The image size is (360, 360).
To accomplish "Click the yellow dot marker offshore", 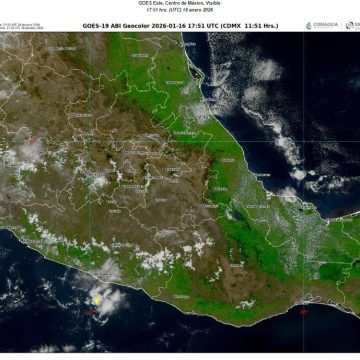I will [97, 301].
